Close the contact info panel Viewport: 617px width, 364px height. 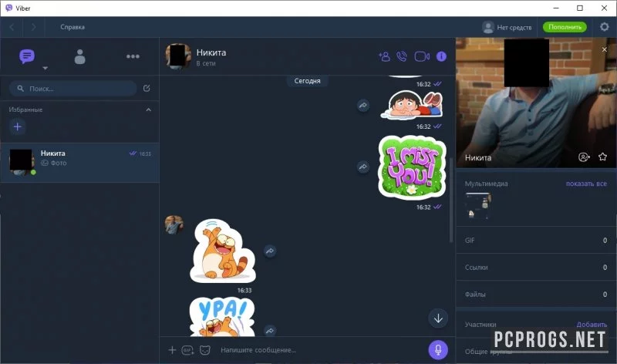pos(605,49)
